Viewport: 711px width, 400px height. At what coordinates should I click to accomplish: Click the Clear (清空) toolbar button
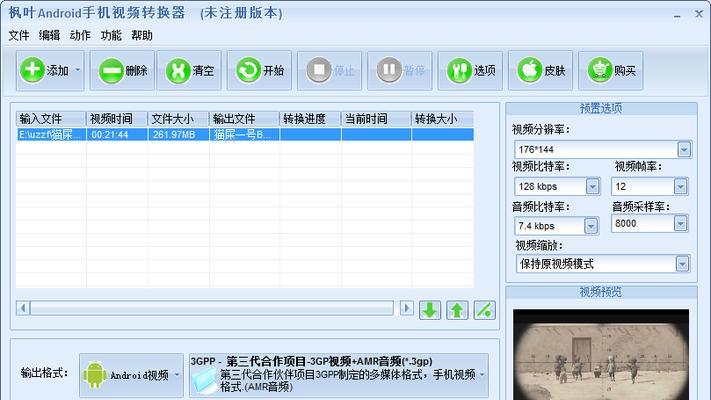pos(189,71)
